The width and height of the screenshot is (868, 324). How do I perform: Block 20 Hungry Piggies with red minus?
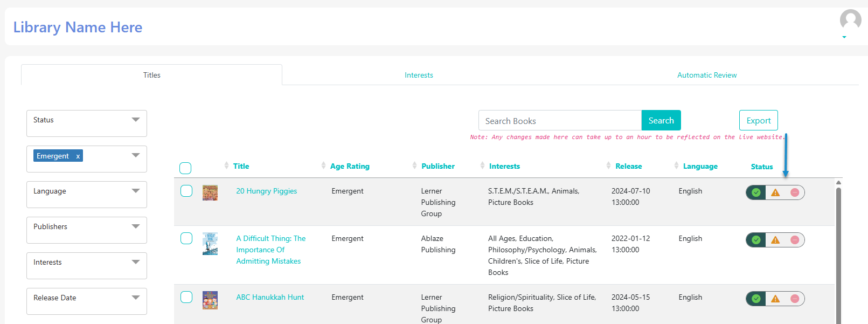795,192
